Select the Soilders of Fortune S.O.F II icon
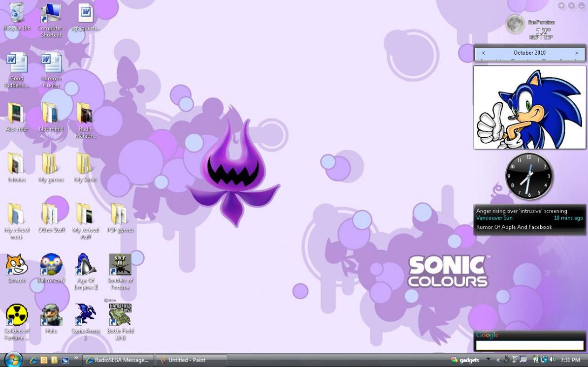The image size is (588, 367). [120, 272]
